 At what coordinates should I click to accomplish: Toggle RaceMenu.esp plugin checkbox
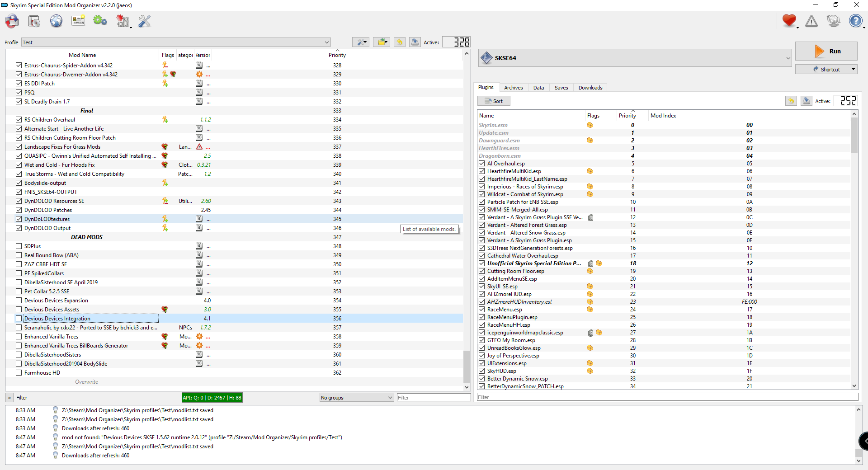(482, 310)
